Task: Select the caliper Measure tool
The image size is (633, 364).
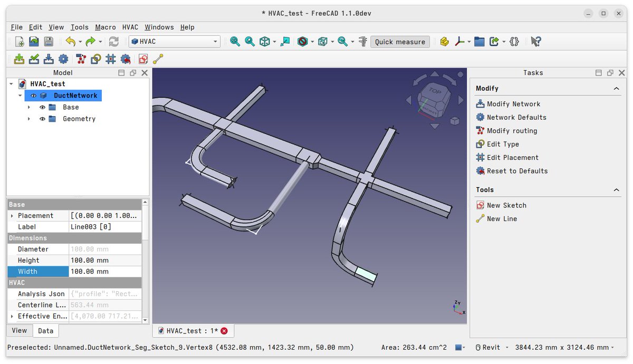Action: click(363, 41)
